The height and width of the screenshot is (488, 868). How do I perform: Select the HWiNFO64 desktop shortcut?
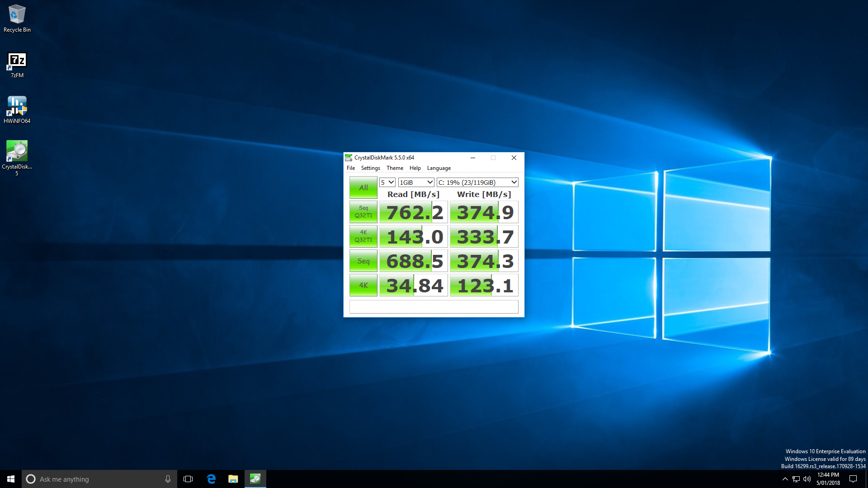point(17,110)
